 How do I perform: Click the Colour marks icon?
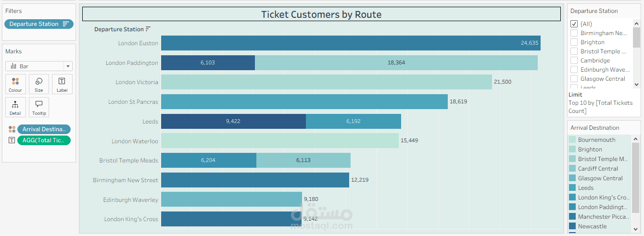point(15,84)
